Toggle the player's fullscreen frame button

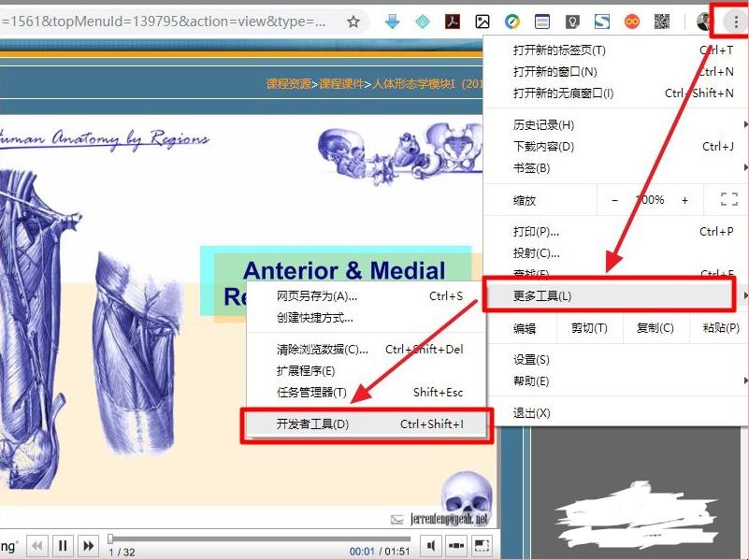(x=482, y=545)
